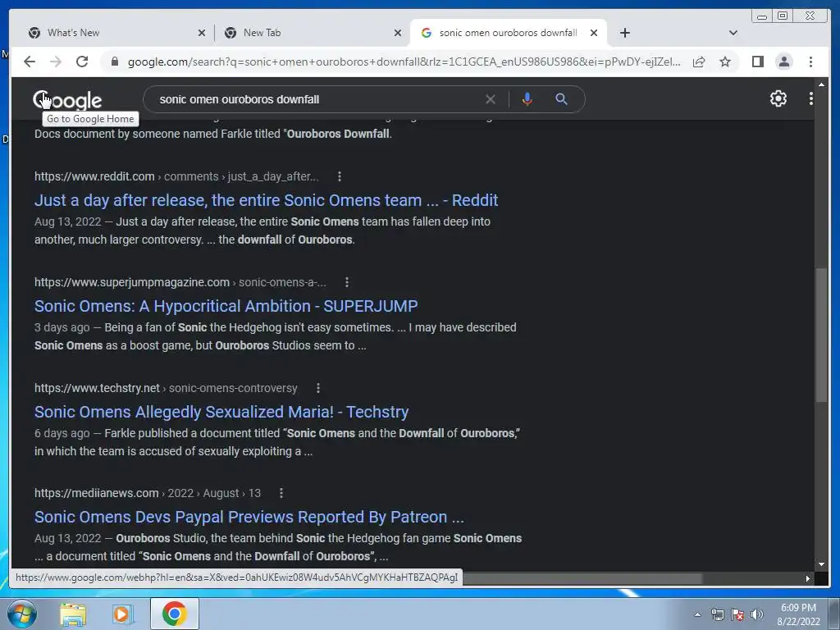Image resolution: width=840 pixels, height=630 pixels.
Task: Open the Windows Start menu
Action: (21, 614)
